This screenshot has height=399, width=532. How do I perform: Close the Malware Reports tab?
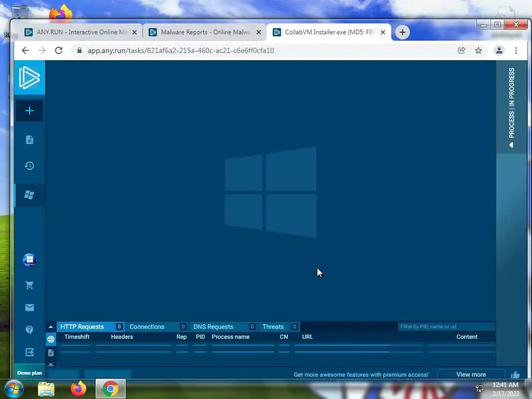pyautogui.click(x=259, y=32)
